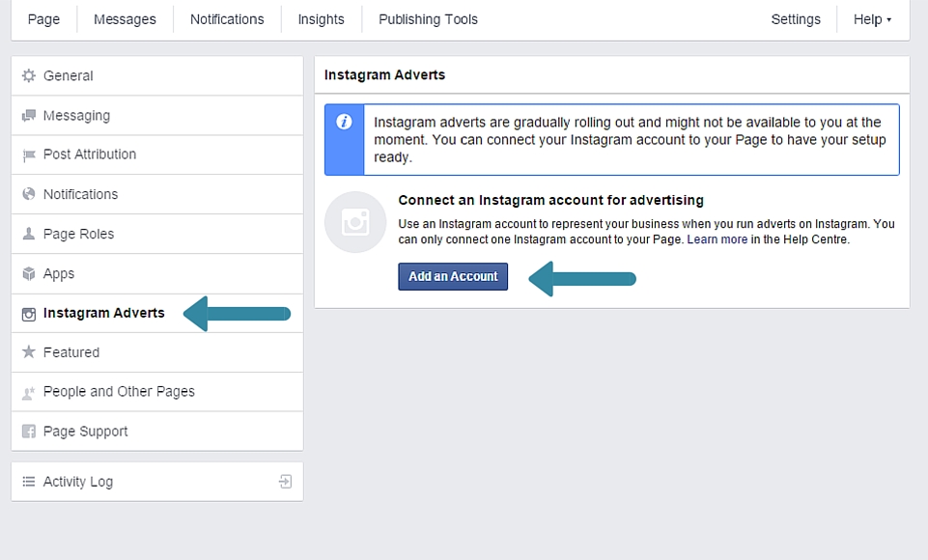
Task: Select Notifications in the settings sidebar
Action: point(156,194)
